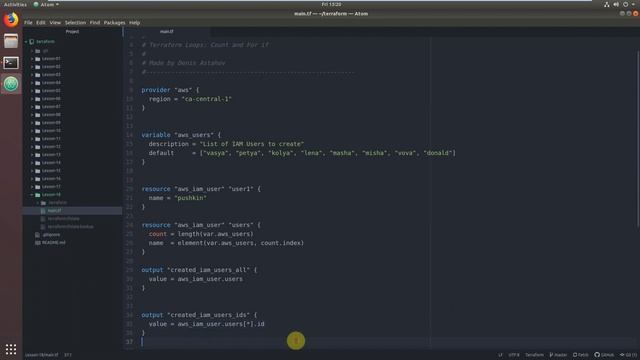640x360 pixels.
Task: Open the View menu
Action: [x=55, y=23]
